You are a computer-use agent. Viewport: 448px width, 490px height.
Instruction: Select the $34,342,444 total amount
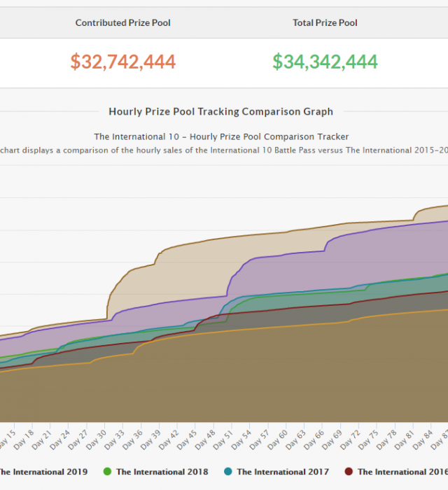(x=325, y=62)
